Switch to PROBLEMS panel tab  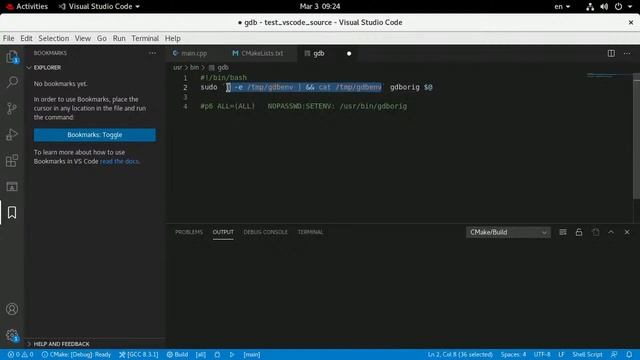[189, 232]
